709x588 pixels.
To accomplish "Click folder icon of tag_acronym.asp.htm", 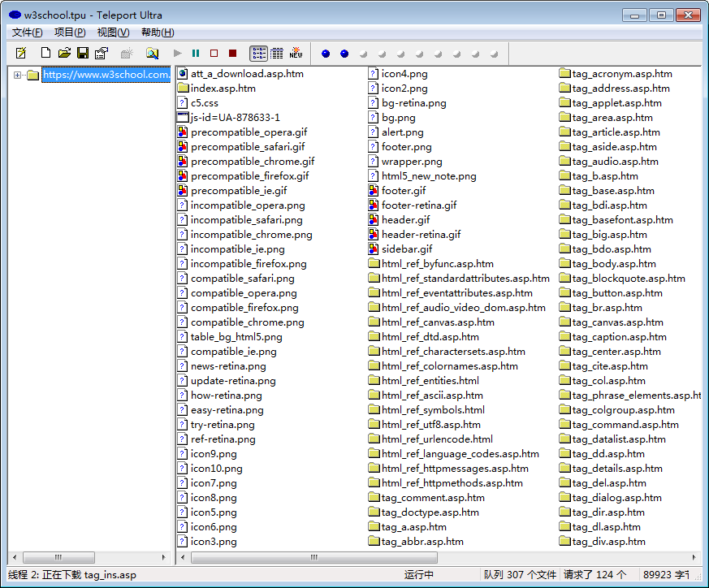I will point(564,73).
